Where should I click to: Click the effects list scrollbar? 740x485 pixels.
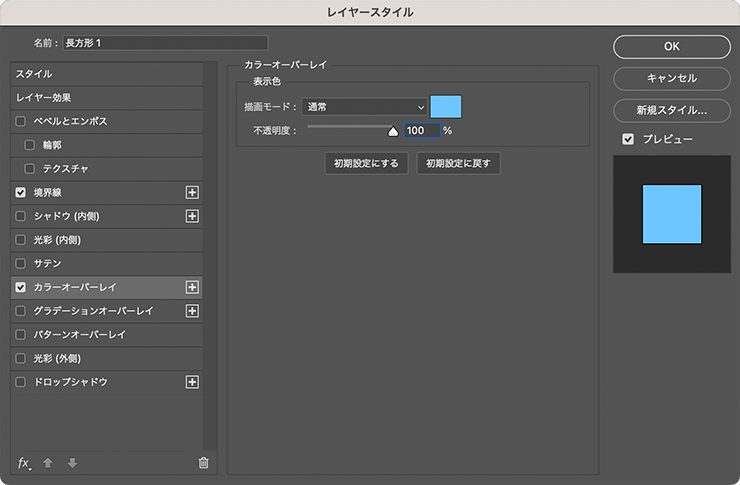click(x=210, y=256)
